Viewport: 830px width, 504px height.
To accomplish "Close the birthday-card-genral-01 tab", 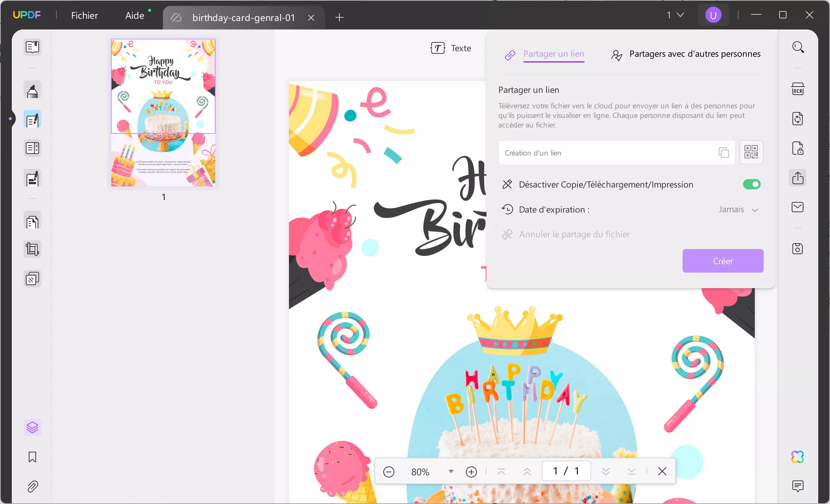I will (x=311, y=18).
